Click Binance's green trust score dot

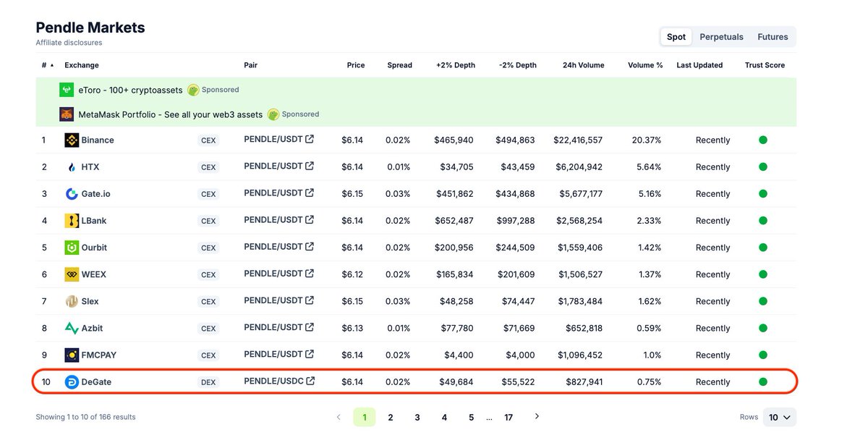pos(762,140)
